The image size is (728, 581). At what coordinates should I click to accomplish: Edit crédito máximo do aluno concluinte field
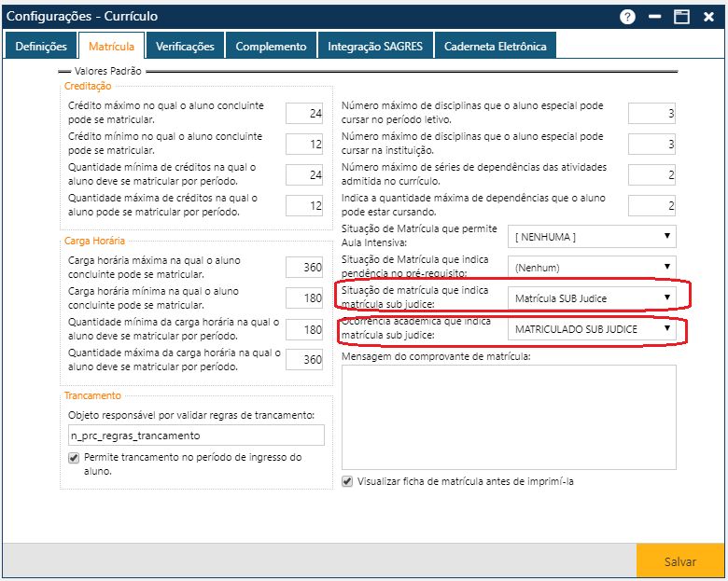coord(304,113)
